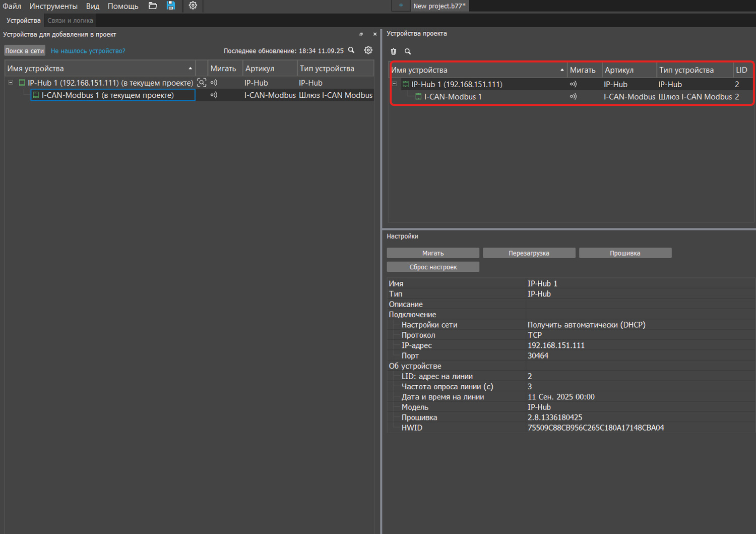Click gear icon in device search panel

pos(368,50)
